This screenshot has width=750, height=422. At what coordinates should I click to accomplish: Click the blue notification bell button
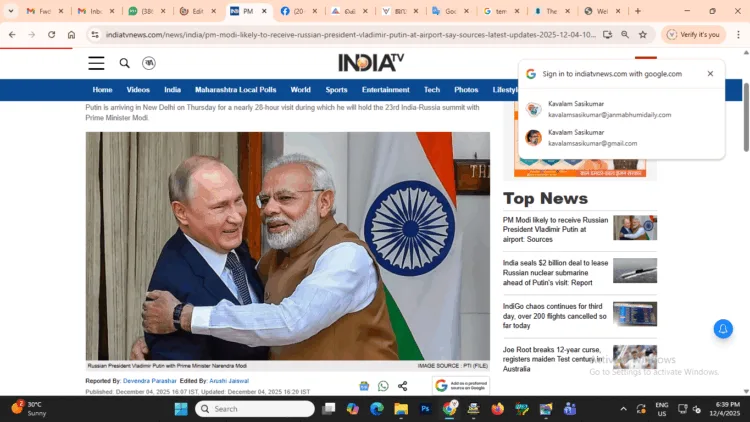point(723,328)
